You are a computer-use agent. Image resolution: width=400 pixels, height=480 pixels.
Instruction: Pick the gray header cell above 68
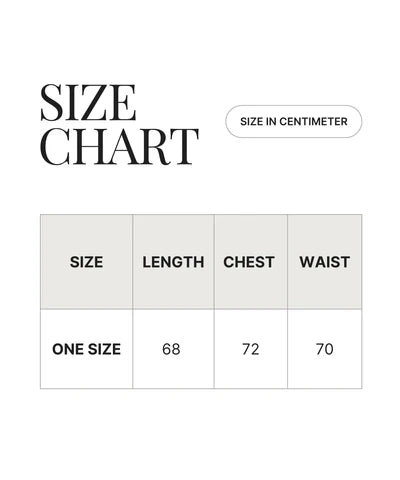pos(173,262)
